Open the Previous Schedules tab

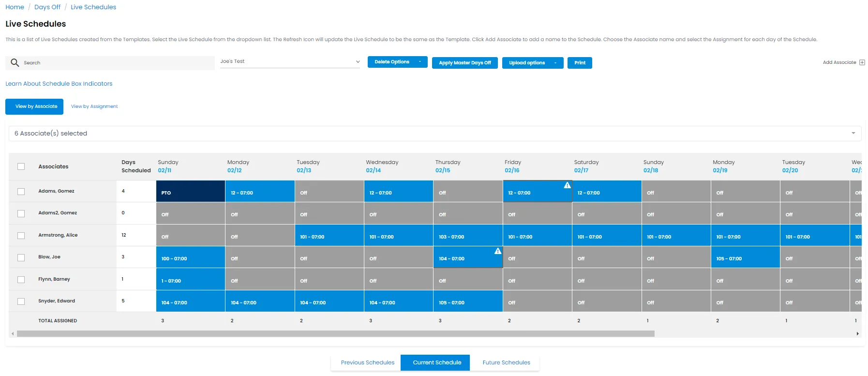point(368,362)
